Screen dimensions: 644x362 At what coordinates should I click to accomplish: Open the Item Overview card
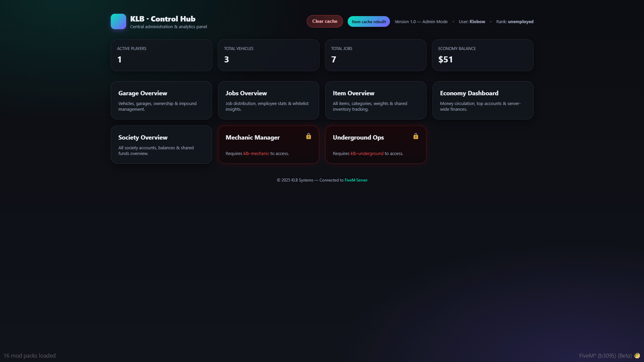coord(375,100)
